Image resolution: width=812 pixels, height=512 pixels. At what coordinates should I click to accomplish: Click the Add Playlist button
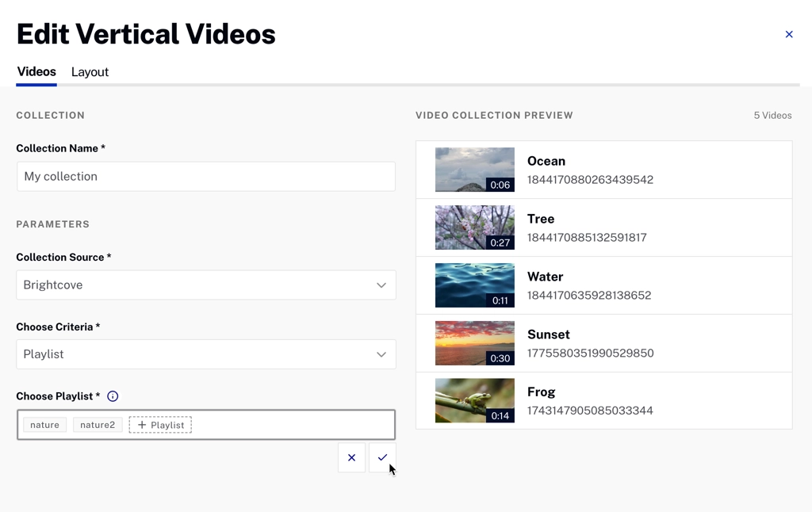pos(160,425)
